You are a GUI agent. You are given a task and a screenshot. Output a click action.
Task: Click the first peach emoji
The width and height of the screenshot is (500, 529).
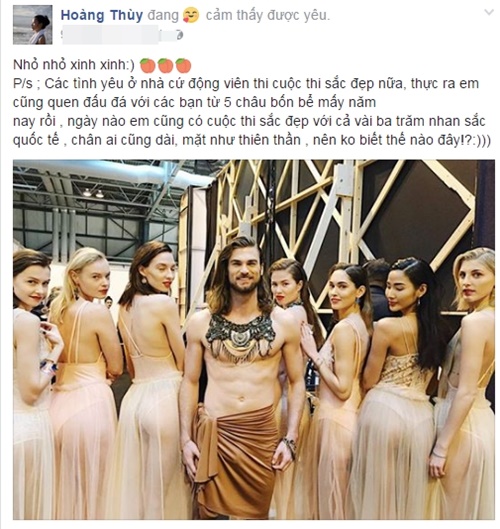(x=148, y=65)
